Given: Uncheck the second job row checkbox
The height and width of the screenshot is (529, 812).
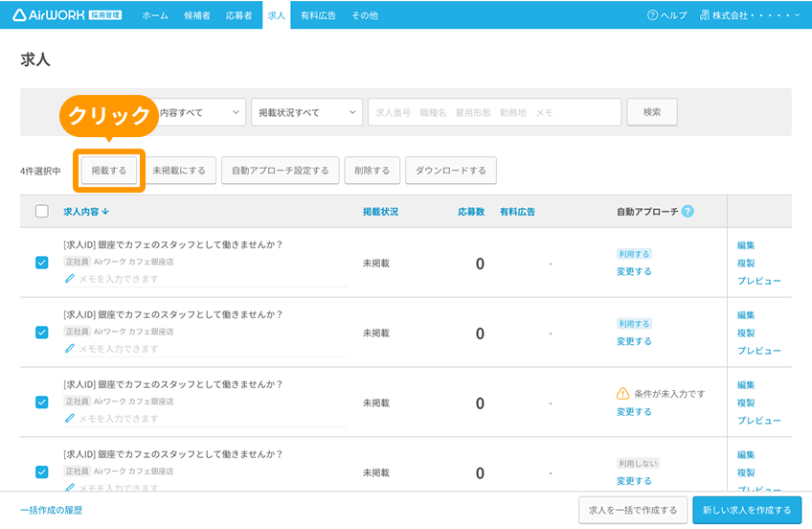Looking at the screenshot, I should pyautogui.click(x=42, y=333).
